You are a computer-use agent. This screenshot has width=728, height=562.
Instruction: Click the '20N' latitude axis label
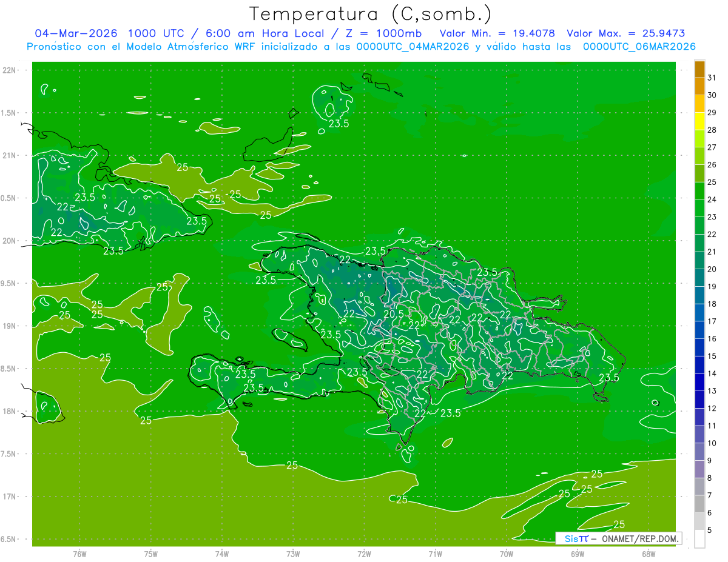9,241
